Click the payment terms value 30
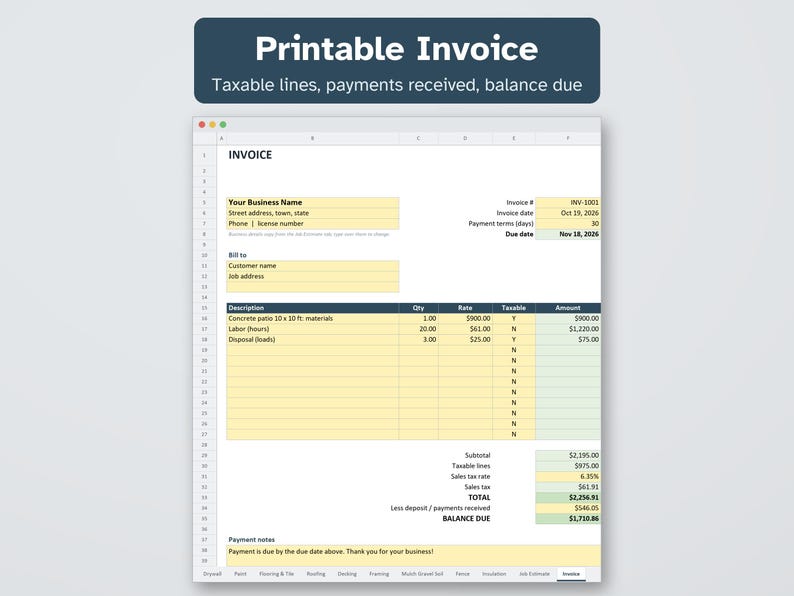The width and height of the screenshot is (794, 596). [568, 223]
